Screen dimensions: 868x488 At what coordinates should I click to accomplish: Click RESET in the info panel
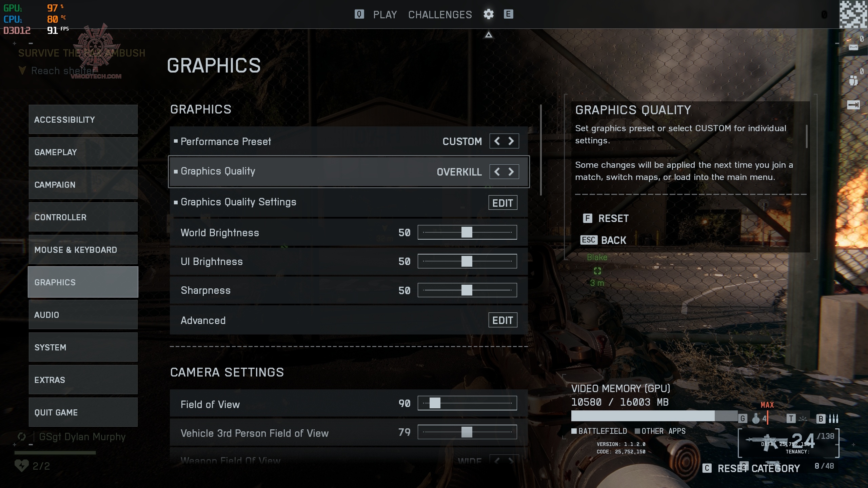pyautogui.click(x=613, y=219)
